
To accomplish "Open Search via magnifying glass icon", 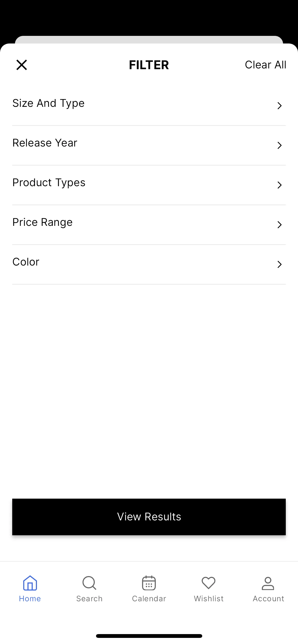I will [x=89, y=583].
